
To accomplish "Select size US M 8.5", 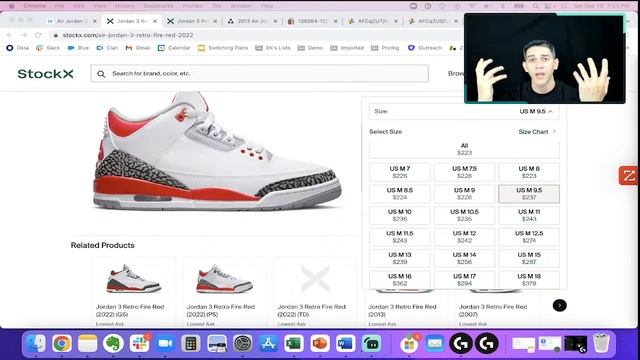I will tap(400, 194).
